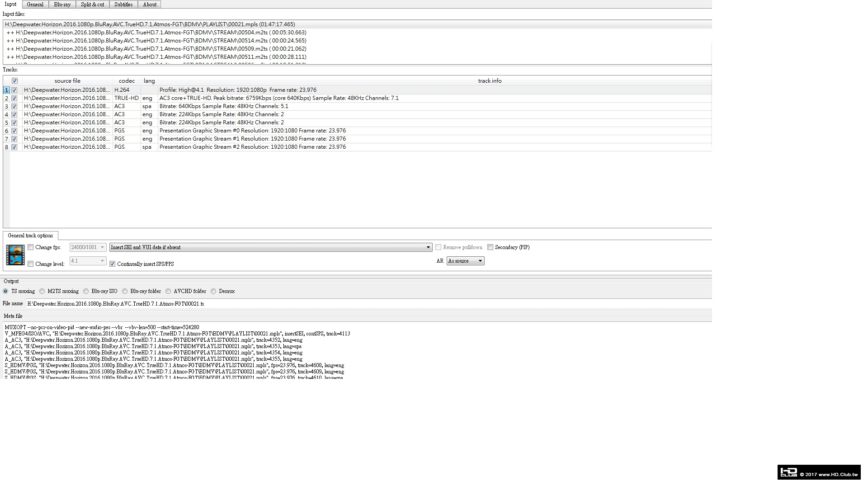This screenshot has width=868, height=486.
Task: Select 00504.m2ts input file entry
Action: point(357,33)
